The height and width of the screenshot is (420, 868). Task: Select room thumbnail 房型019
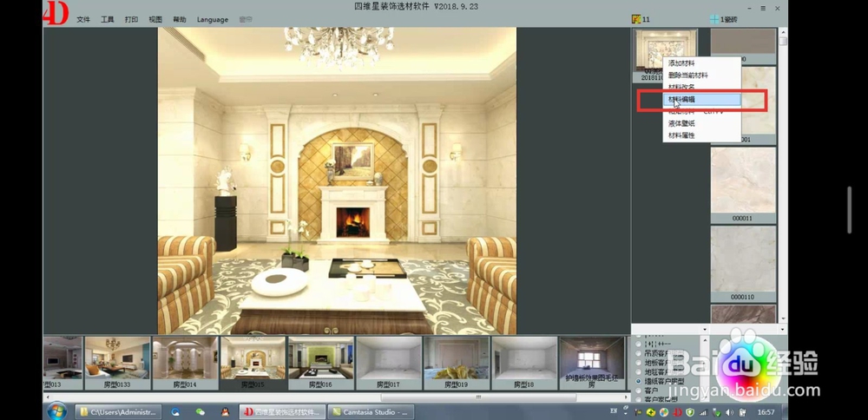tap(457, 363)
